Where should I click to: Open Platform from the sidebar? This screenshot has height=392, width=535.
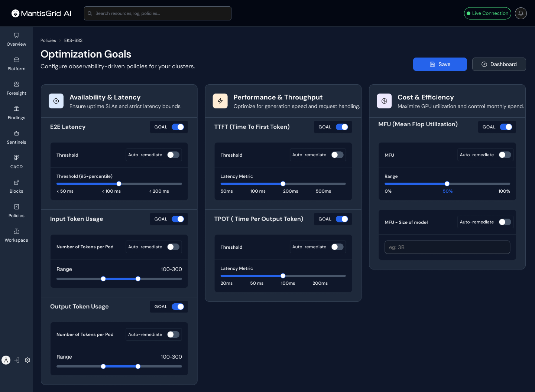(x=16, y=64)
